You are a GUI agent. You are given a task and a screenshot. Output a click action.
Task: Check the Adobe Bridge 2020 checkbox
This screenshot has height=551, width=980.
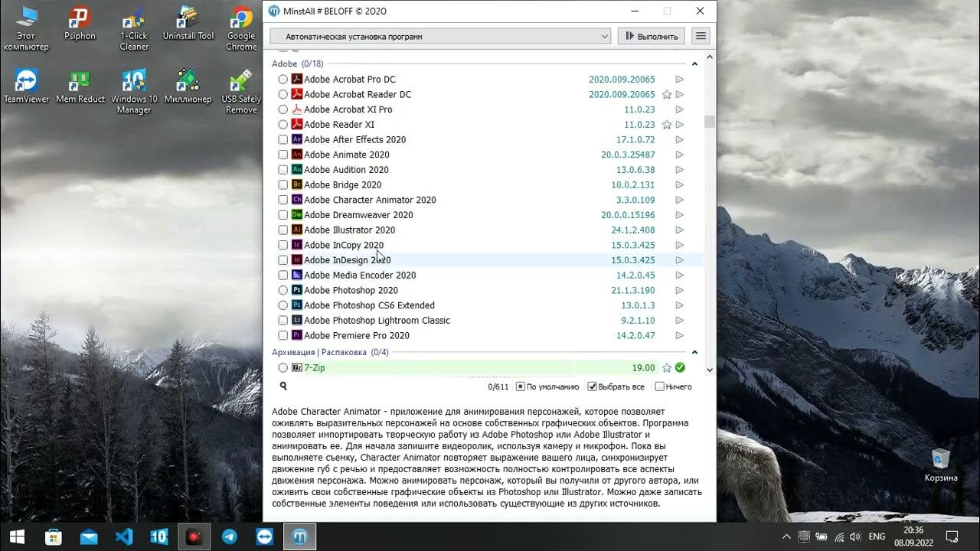tap(283, 184)
